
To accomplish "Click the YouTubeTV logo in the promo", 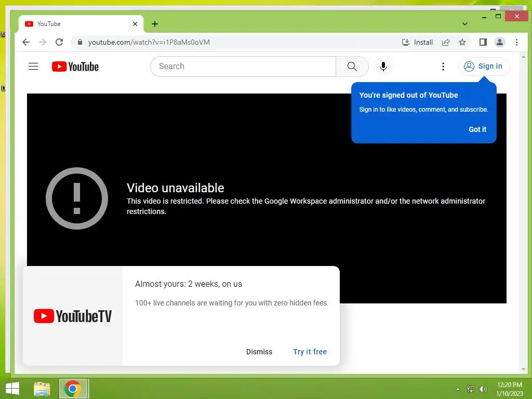I will pos(73,316).
